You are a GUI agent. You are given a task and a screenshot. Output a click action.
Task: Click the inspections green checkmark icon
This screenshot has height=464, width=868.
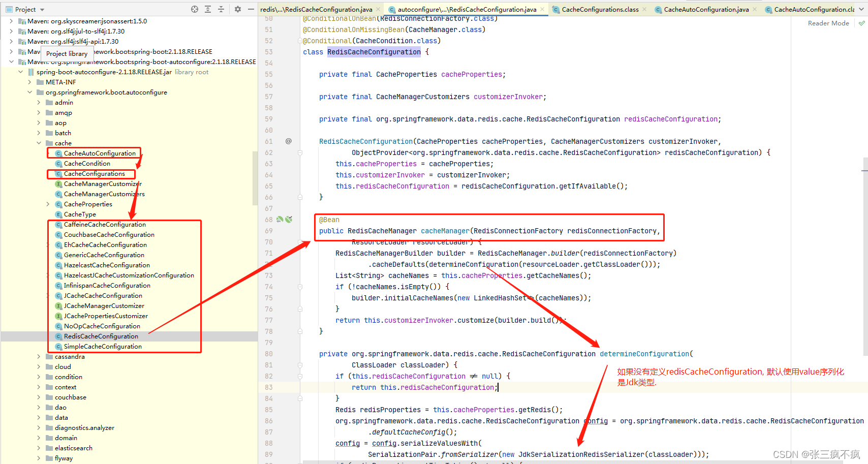point(861,23)
